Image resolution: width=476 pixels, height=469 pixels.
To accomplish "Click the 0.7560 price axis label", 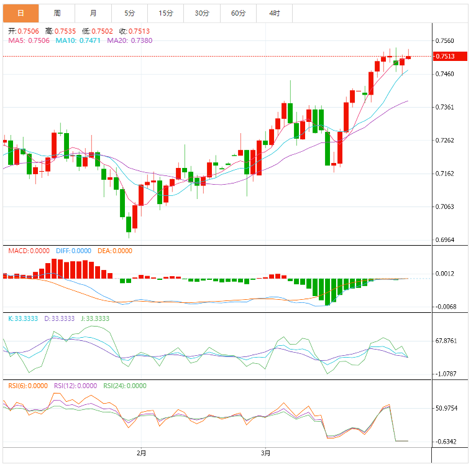I will 445,41.
